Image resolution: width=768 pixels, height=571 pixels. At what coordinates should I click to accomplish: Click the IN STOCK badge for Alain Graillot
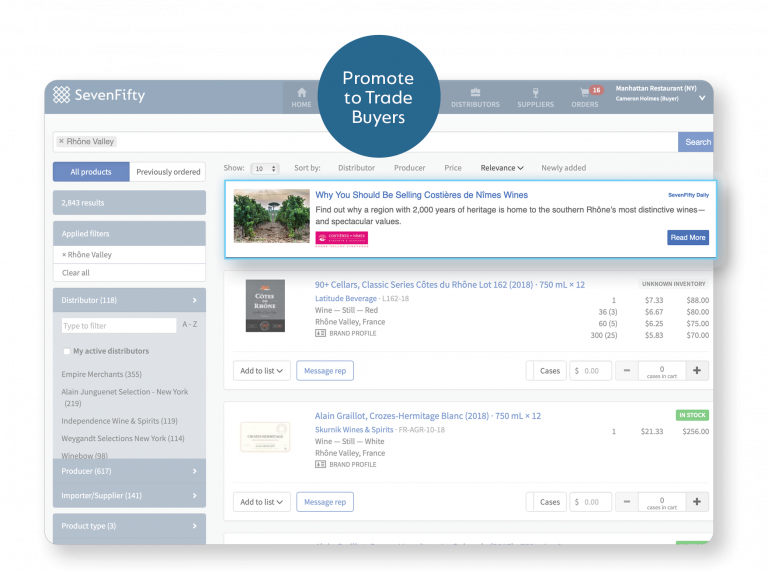click(x=692, y=415)
